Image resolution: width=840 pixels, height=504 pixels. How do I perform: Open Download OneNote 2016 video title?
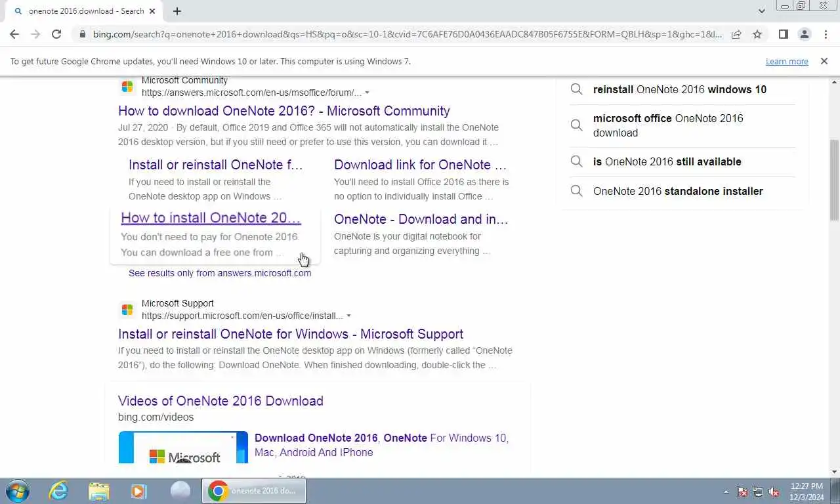(x=382, y=445)
